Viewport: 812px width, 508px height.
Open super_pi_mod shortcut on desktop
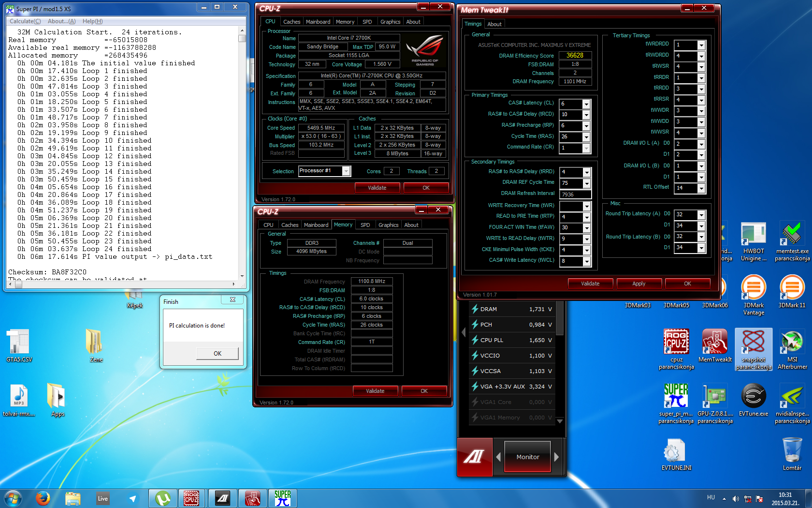pyautogui.click(x=676, y=403)
